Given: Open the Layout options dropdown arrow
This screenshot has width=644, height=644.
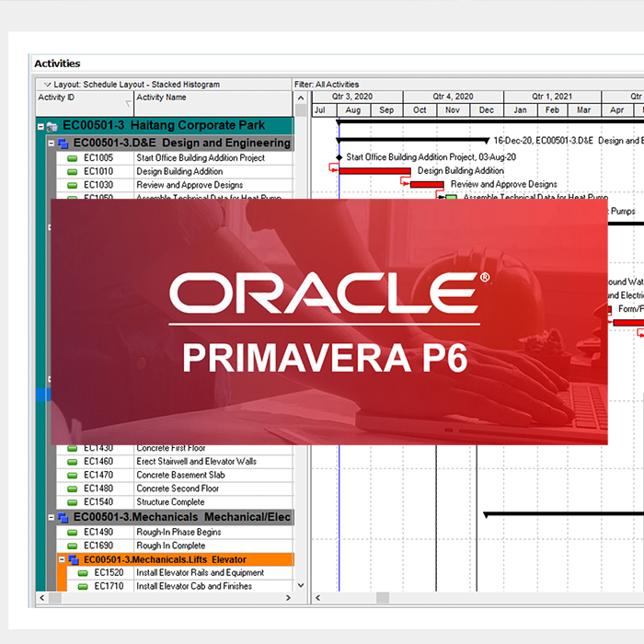Looking at the screenshot, I should coord(47,85).
